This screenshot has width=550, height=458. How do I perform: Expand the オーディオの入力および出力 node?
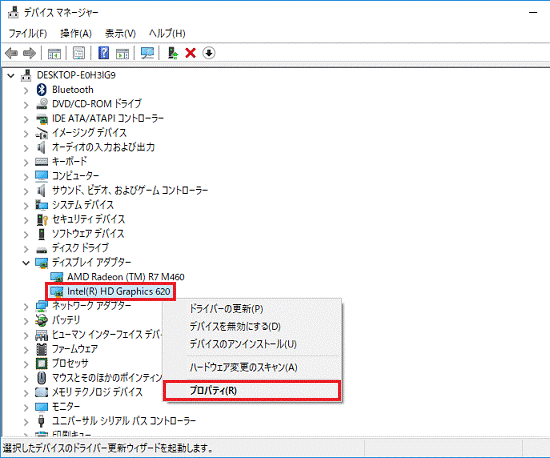(26, 148)
